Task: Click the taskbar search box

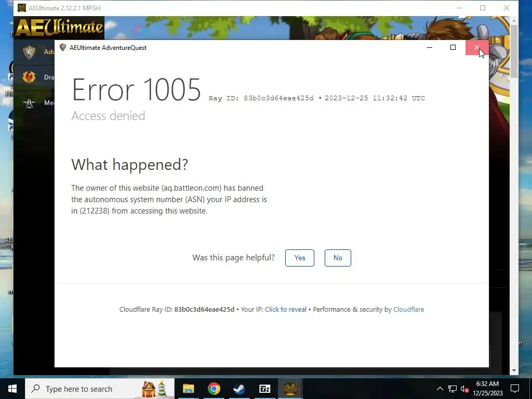Action: [x=100, y=389]
